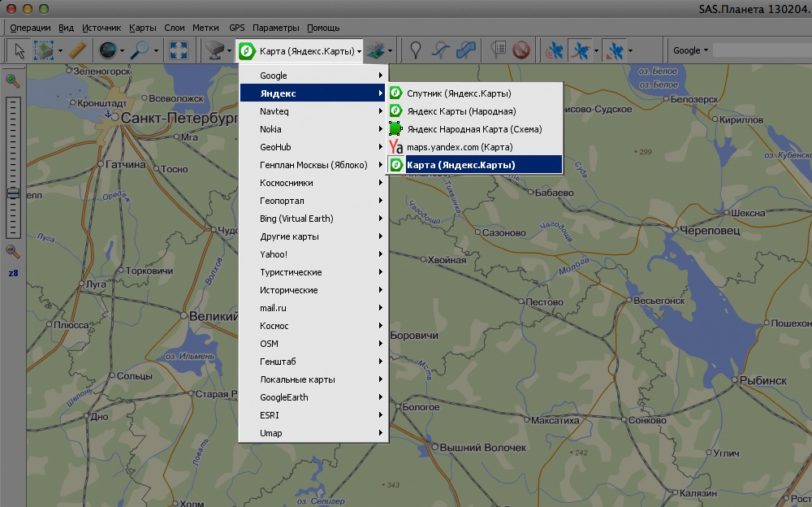Expand the Геопортал submenu

[313, 201]
